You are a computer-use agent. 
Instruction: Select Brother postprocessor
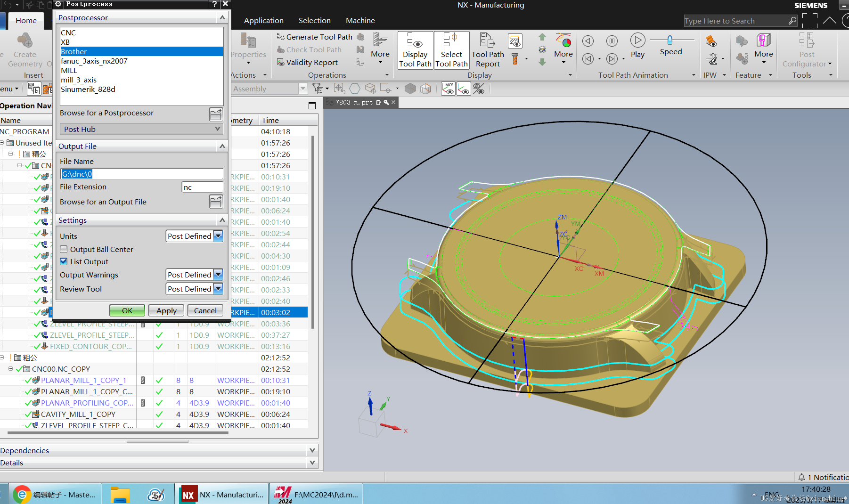pos(141,51)
